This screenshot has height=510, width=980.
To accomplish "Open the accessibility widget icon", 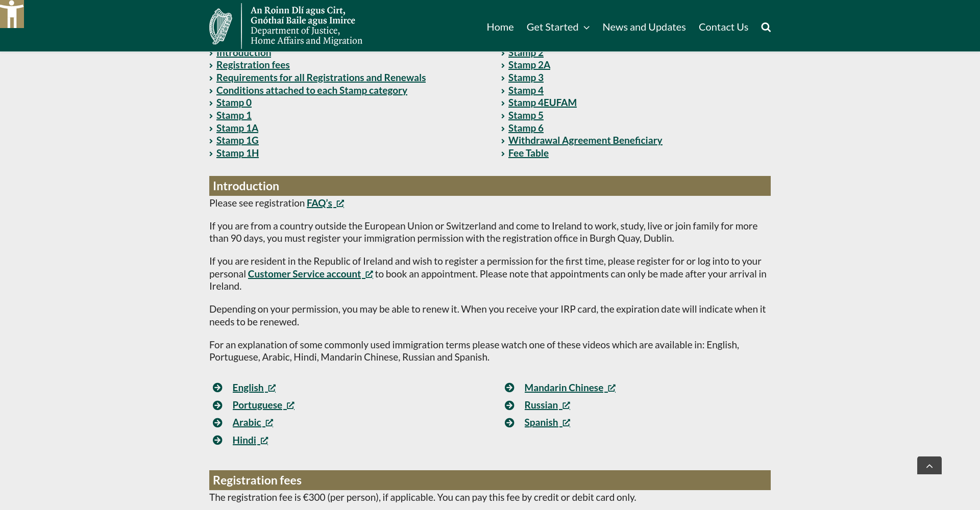I will (12, 14).
